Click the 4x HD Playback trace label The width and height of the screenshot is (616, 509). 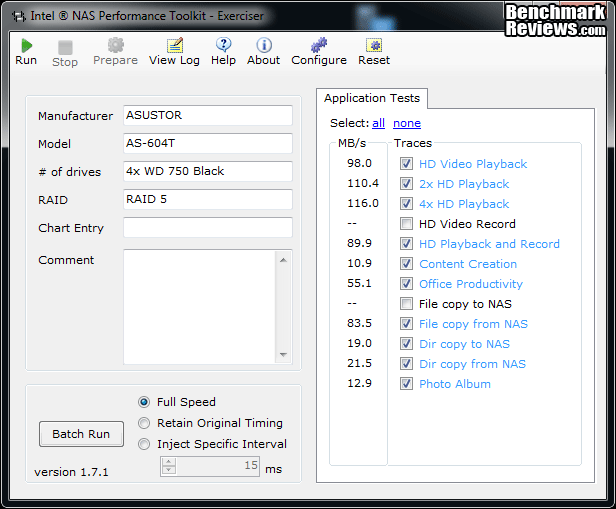click(464, 204)
